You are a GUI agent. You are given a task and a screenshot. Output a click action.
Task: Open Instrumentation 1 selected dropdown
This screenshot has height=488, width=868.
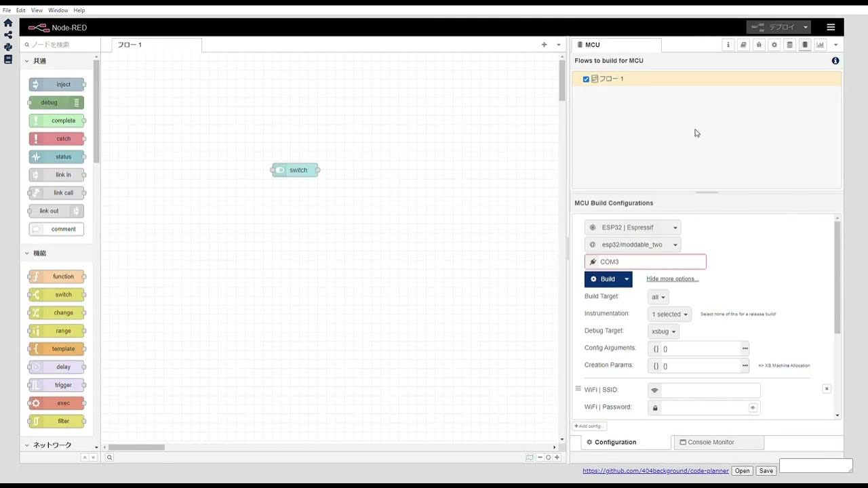tap(669, 314)
